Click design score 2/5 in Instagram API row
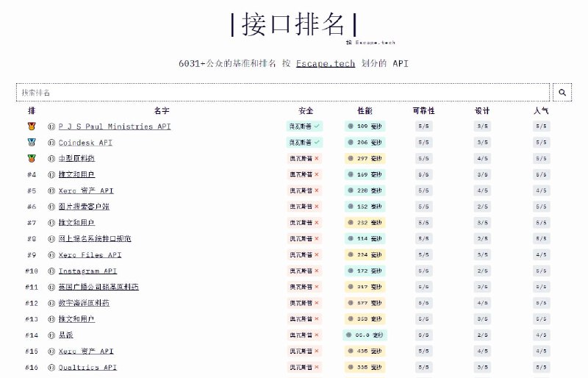The width and height of the screenshot is (588, 378). pyautogui.click(x=482, y=271)
